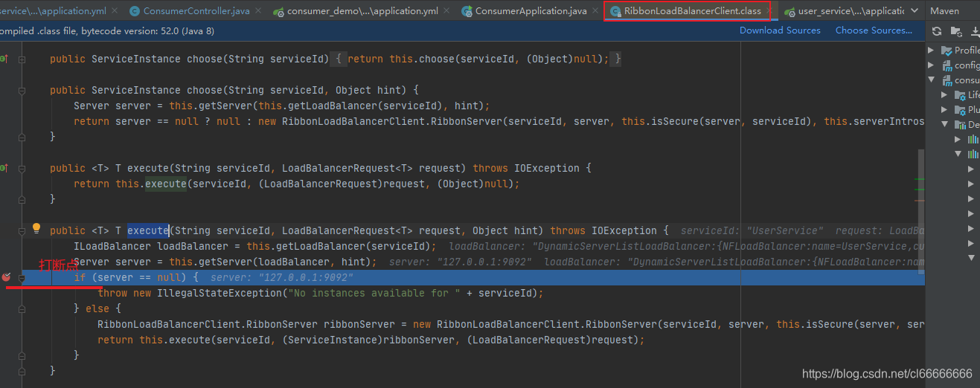Close the ConsumerController.java tab
980x388 pixels.
(x=258, y=11)
